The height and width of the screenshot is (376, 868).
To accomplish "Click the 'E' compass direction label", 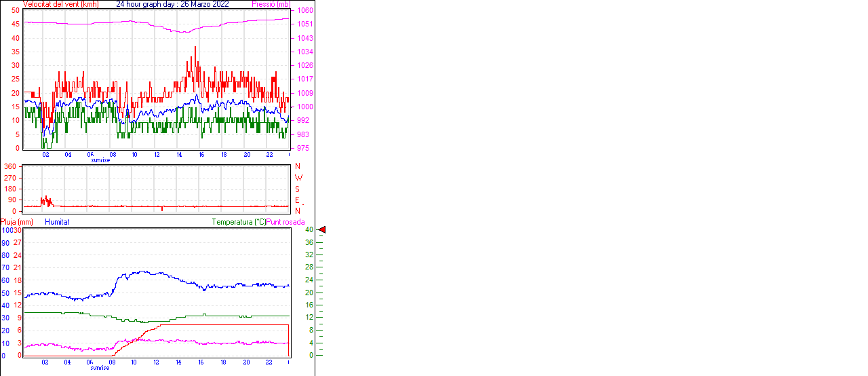I will point(298,200).
